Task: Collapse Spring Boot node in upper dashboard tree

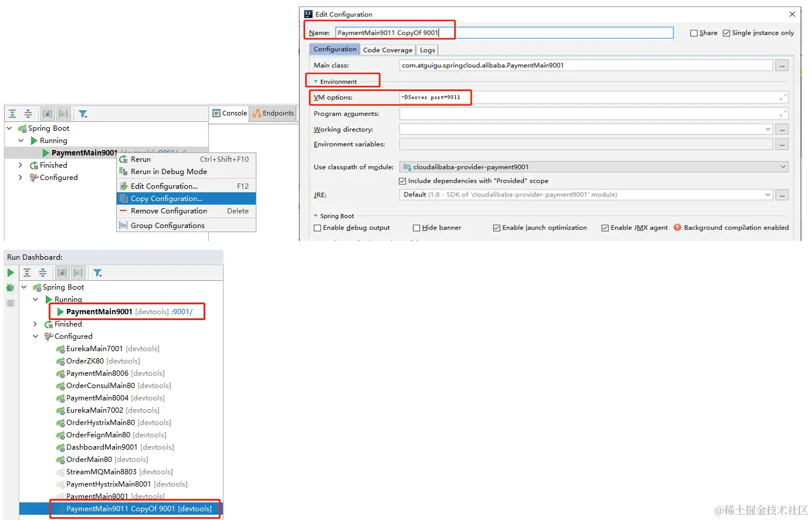Action: 9,128
